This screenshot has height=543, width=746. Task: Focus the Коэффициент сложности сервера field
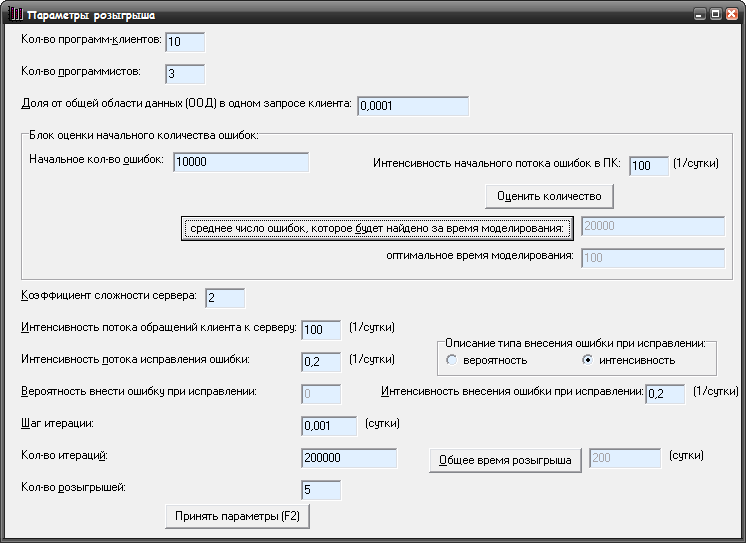225,298
